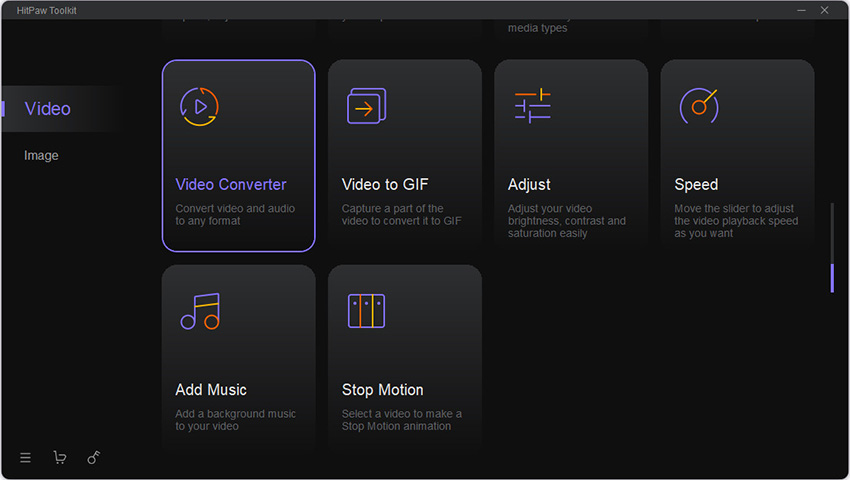Launch the Add Music title
850x480 pixels.
click(211, 390)
